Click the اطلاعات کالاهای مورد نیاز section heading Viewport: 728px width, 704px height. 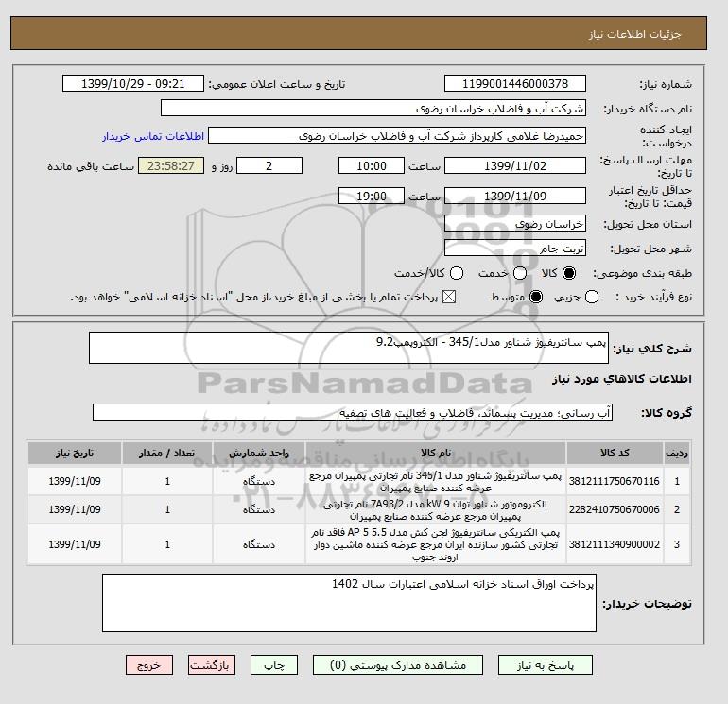click(622, 379)
